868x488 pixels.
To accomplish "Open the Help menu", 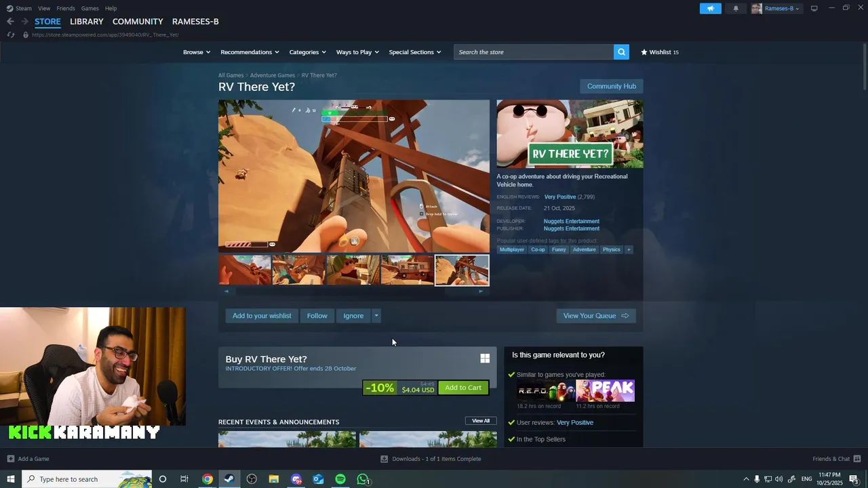I will 111,8.
